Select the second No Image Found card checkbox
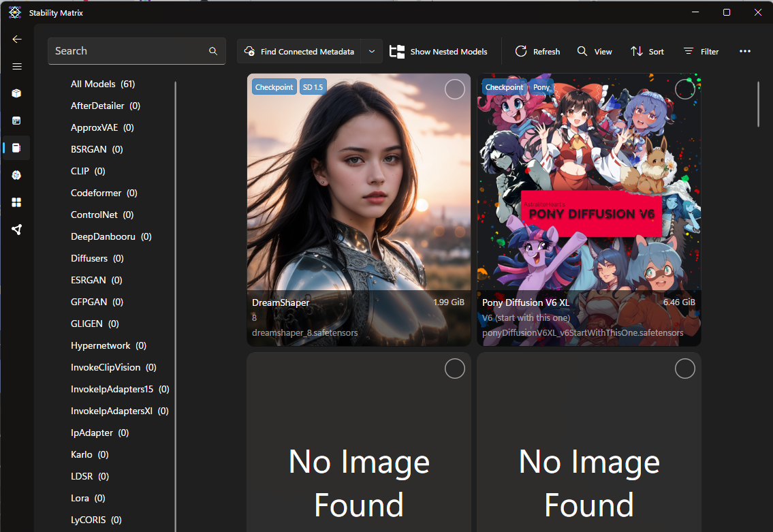773x532 pixels. point(684,369)
